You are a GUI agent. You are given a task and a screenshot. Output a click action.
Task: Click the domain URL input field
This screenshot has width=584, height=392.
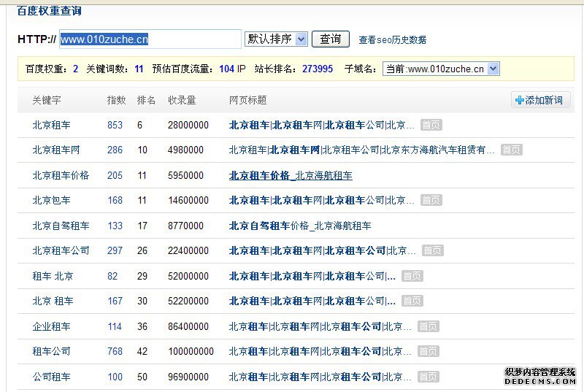coord(150,39)
